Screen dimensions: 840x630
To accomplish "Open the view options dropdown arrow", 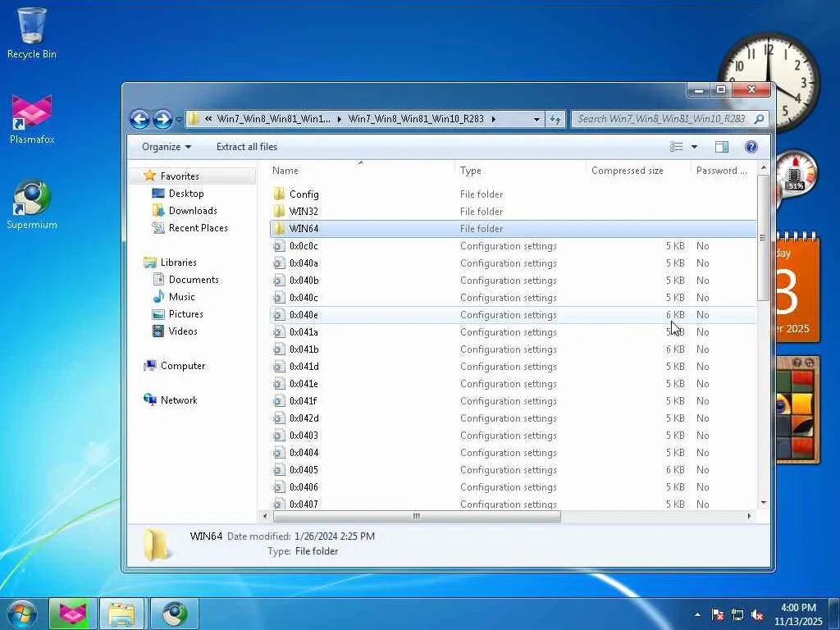I will pos(694,147).
